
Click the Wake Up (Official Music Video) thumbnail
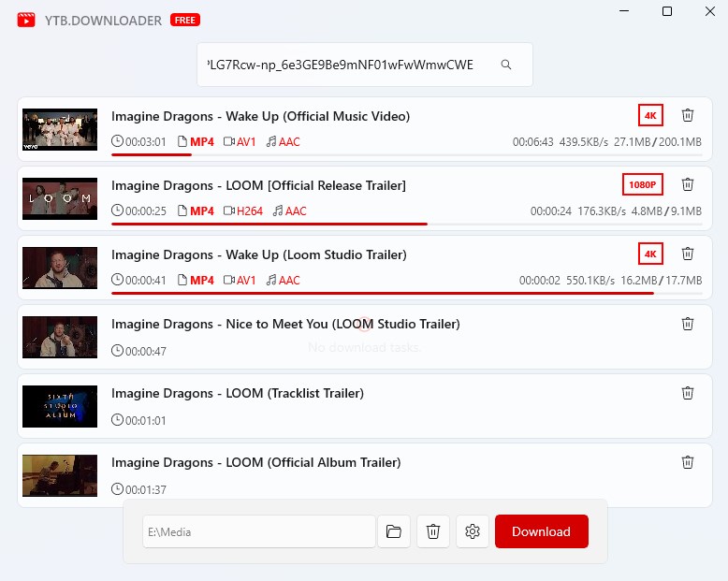click(60, 129)
